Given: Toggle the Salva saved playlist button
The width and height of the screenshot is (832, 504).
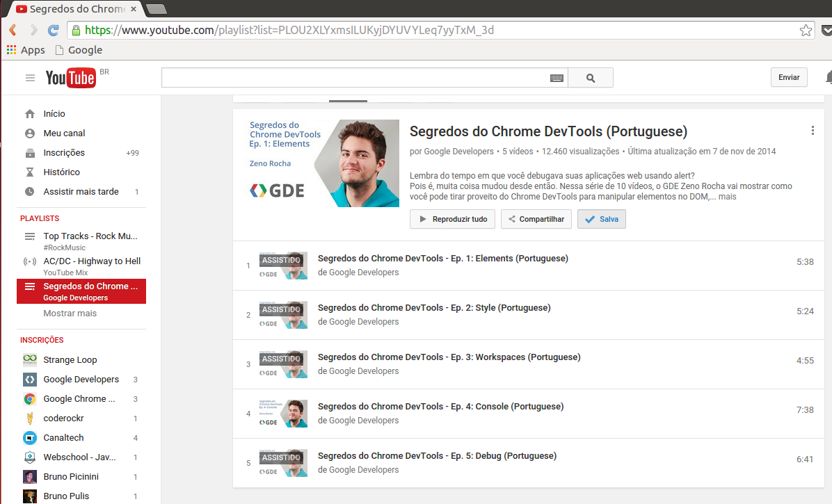Looking at the screenshot, I should pos(602,219).
